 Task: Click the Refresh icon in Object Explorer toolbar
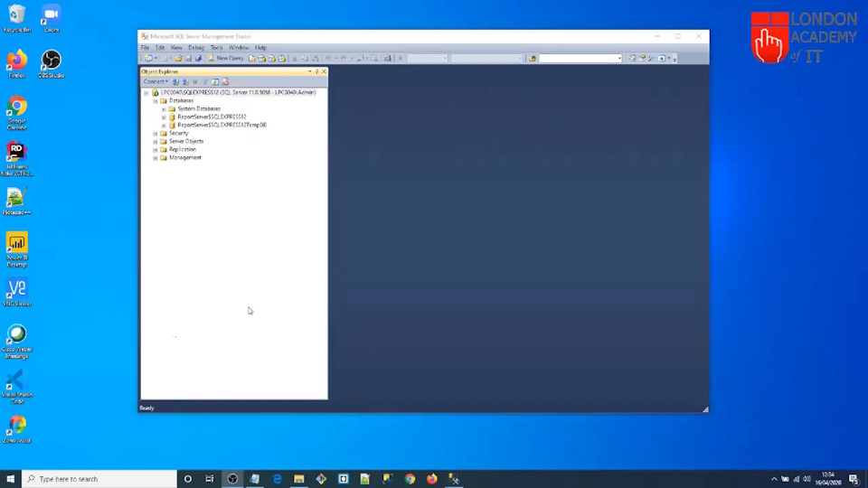[x=215, y=82]
